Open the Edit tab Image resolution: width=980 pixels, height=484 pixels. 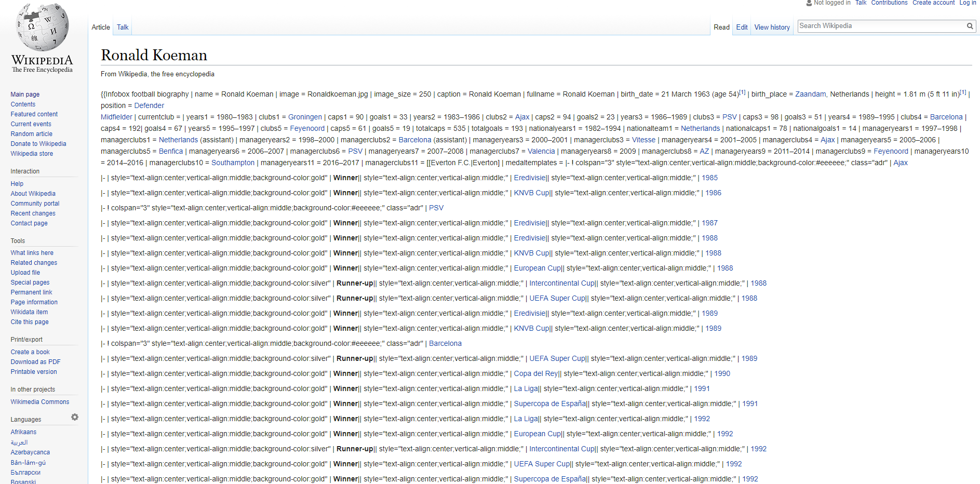(742, 27)
